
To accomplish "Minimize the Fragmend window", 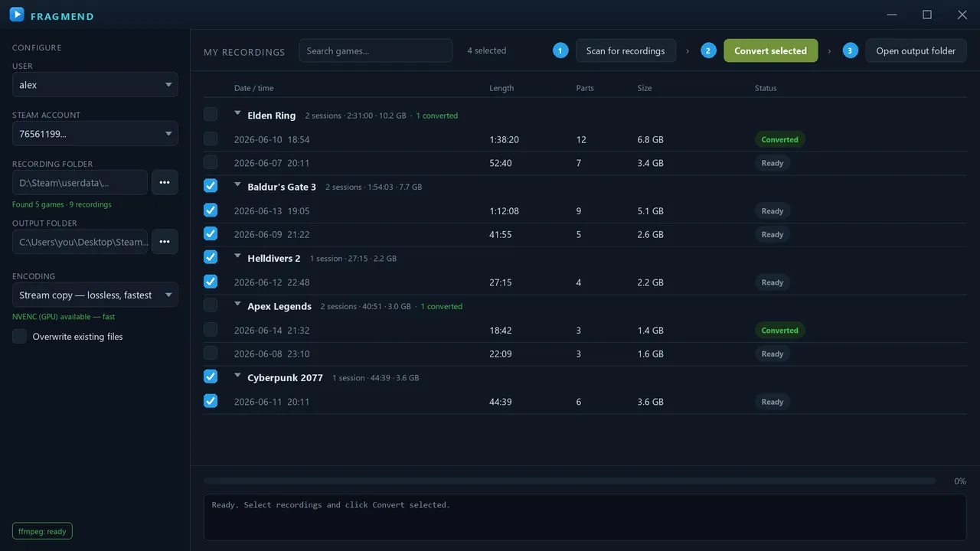I will coord(892,15).
